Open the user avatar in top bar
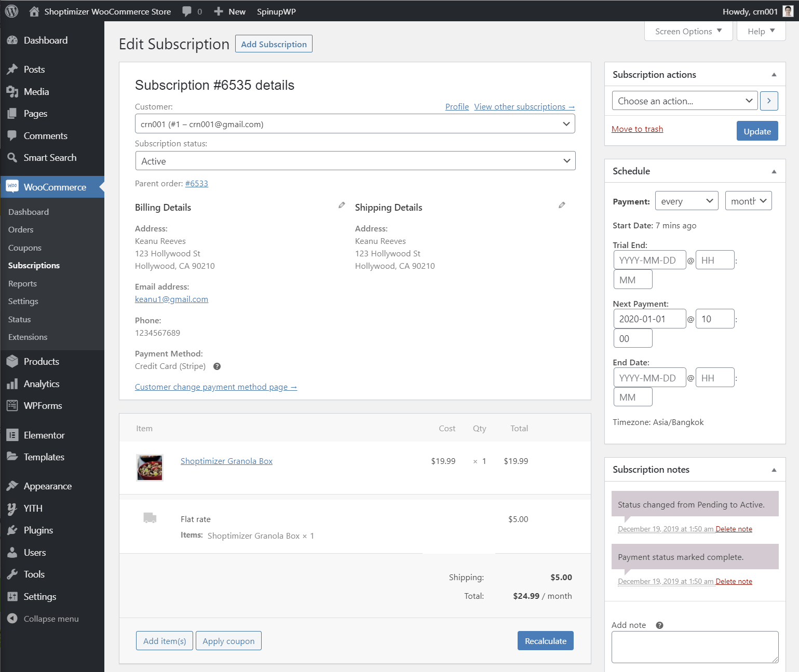This screenshot has width=799, height=672. coord(788,11)
